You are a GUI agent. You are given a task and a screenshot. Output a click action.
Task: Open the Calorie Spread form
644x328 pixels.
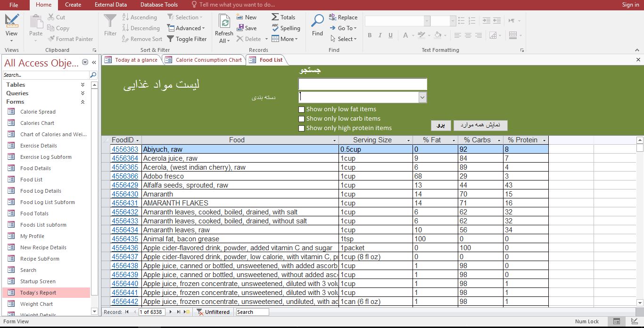coord(38,112)
